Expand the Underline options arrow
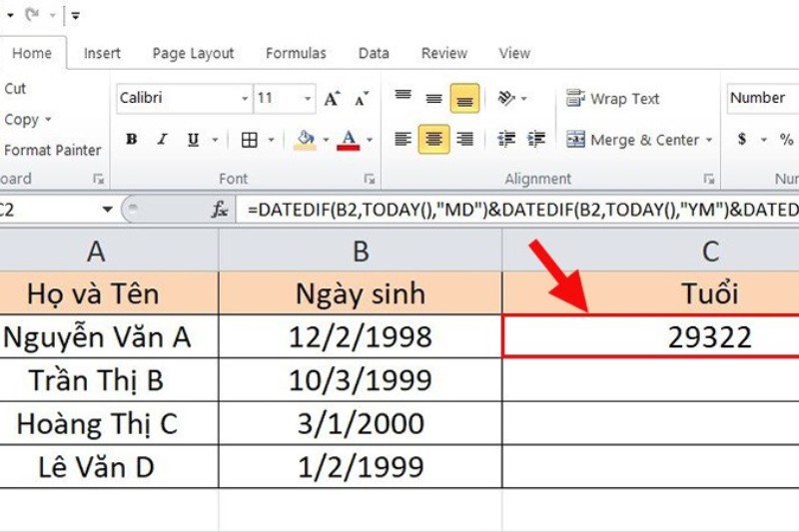Viewport: 799px width, 532px height. pyautogui.click(x=215, y=140)
